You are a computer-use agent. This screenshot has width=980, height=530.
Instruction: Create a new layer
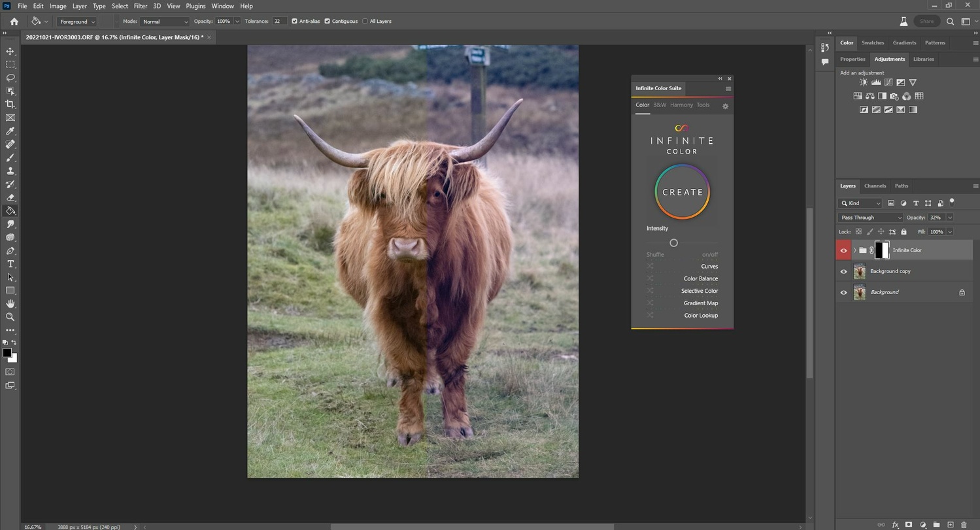click(x=949, y=525)
